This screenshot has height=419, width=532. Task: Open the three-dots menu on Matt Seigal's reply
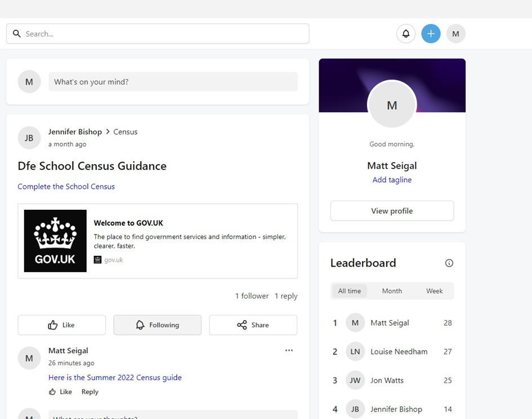[289, 350]
